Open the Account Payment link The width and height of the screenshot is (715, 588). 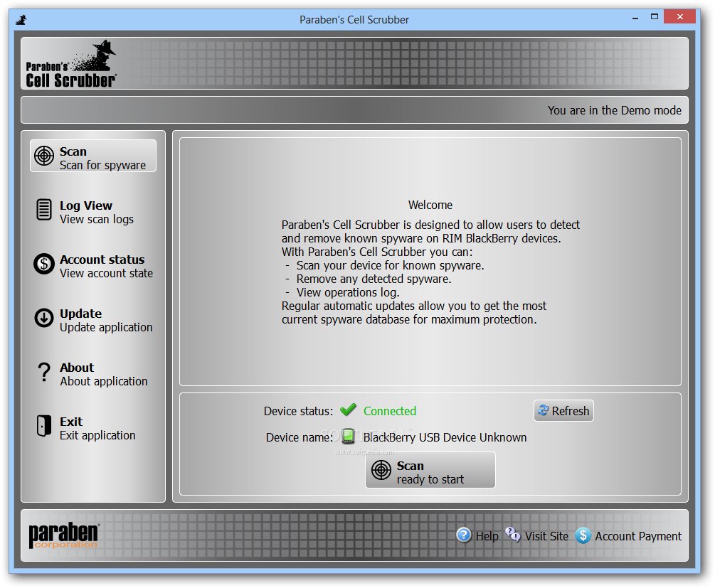tap(638, 536)
